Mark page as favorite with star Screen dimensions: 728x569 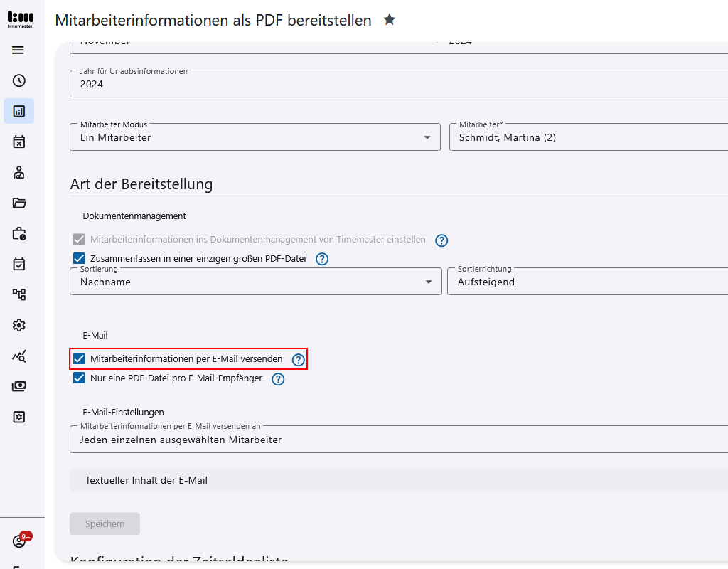(x=390, y=20)
